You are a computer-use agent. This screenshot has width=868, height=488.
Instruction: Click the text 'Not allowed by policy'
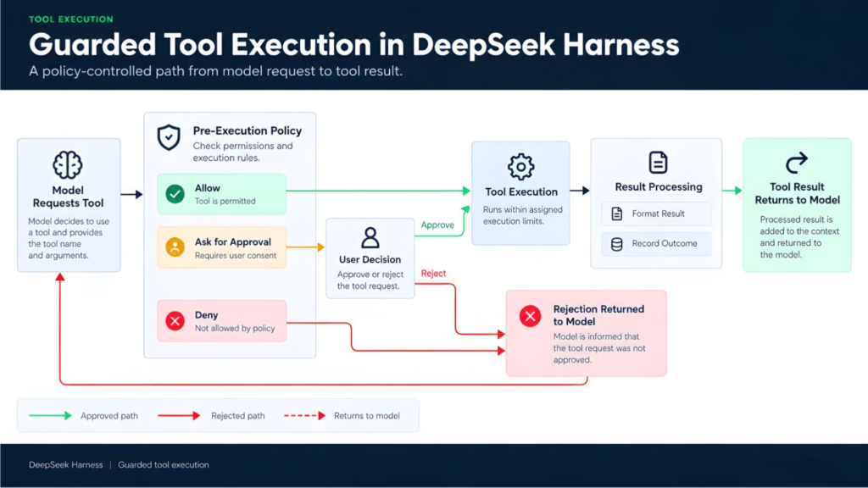click(235, 328)
